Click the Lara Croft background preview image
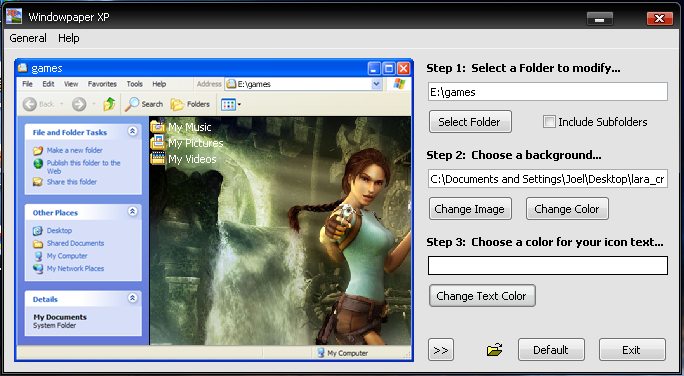 (x=280, y=230)
